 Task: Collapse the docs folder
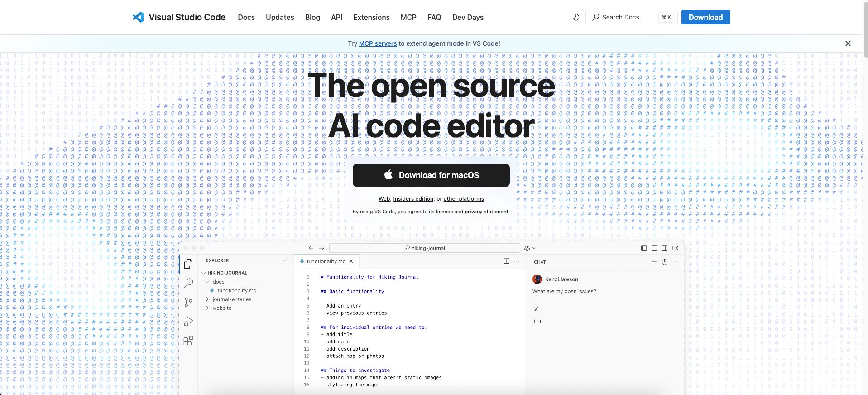click(x=207, y=282)
